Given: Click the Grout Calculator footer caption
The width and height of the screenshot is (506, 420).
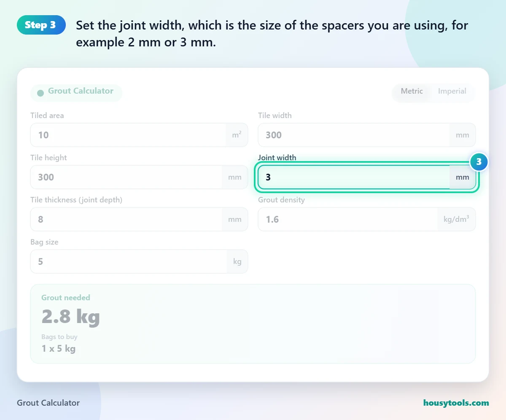Looking at the screenshot, I should click(48, 403).
